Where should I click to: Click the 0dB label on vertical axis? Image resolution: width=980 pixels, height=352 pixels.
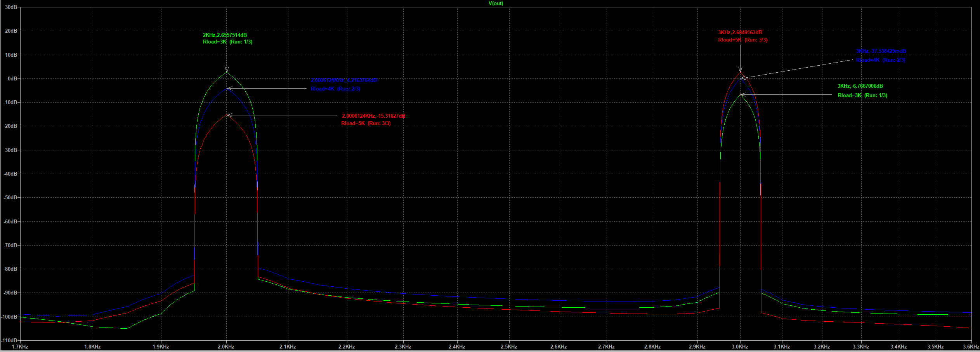(x=12, y=78)
